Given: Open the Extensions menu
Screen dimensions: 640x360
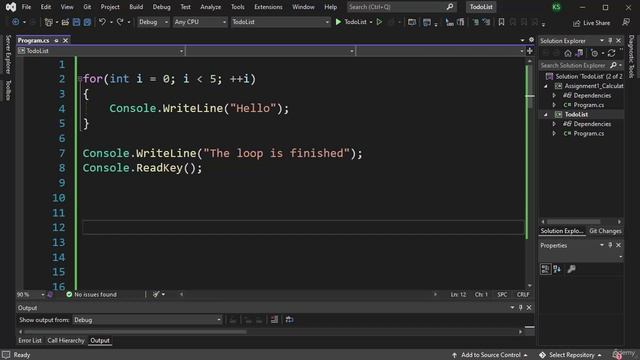Looking at the screenshot, I should 268,7.
